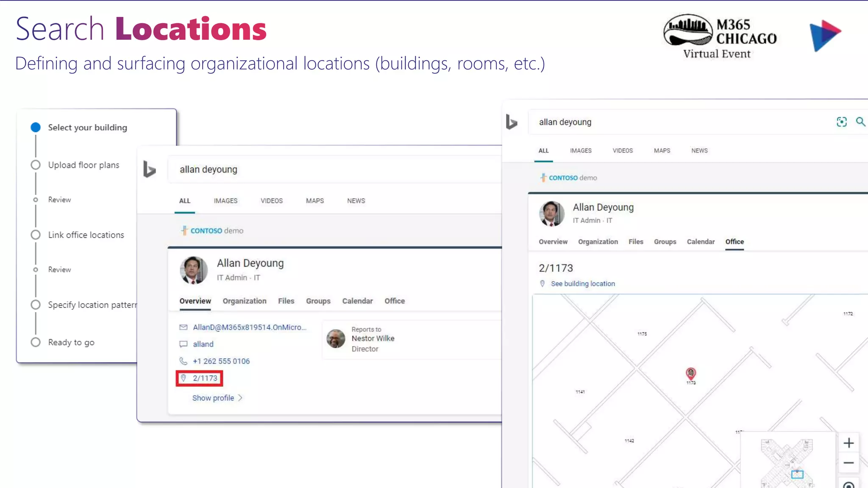Switch to Organization tab in middle profile card
The height and width of the screenshot is (488, 868).
tap(245, 301)
